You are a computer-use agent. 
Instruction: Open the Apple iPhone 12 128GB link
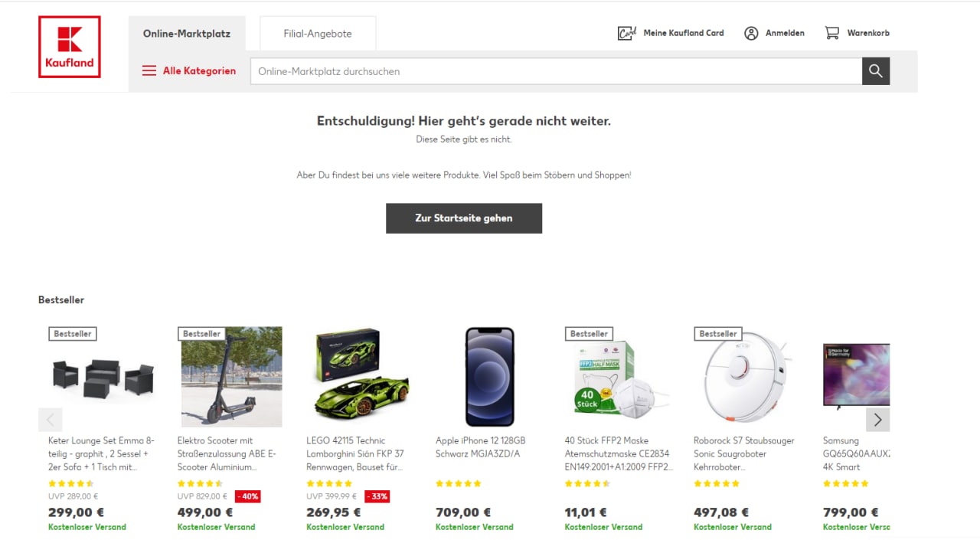click(481, 447)
